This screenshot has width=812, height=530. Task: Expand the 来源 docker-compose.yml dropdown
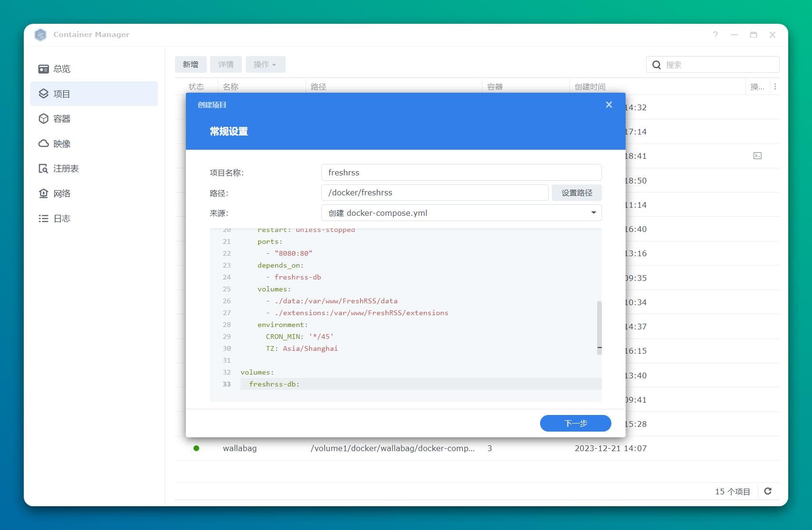click(x=461, y=213)
